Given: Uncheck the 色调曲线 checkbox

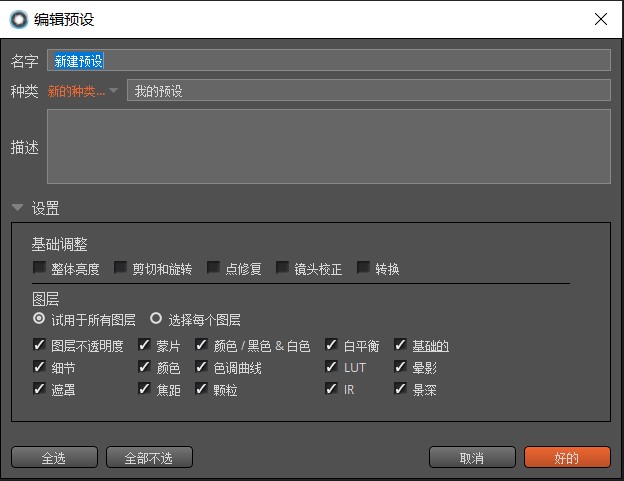Looking at the screenshot, I should click(201, 366).
